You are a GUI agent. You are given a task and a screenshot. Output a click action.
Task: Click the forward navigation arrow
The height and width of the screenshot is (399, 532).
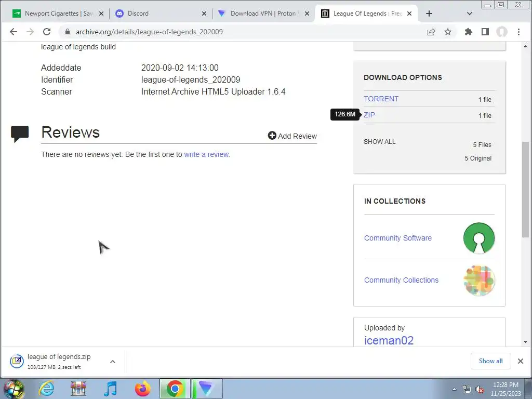(30, 32)
